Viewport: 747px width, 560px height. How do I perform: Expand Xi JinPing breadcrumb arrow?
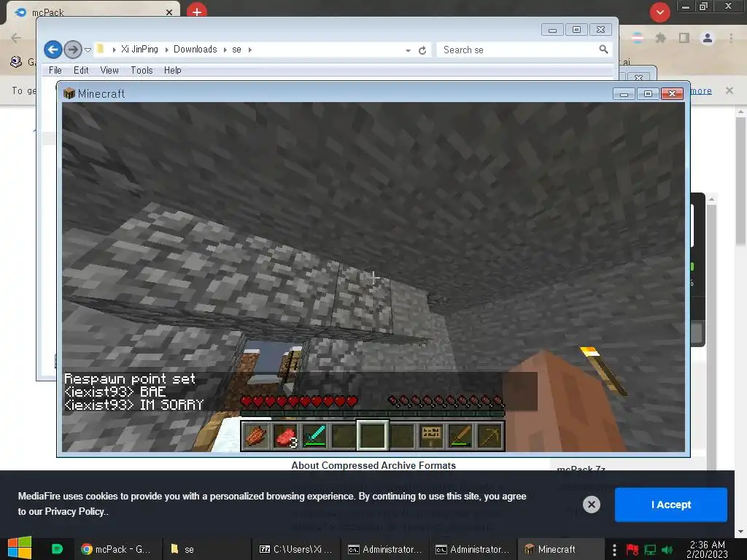pos(167,50)
